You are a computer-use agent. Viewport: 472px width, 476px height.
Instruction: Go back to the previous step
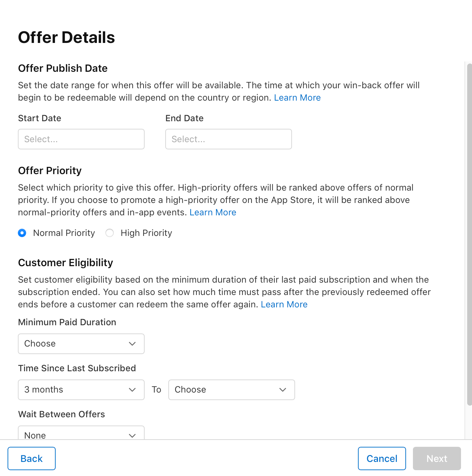point(31,458)
